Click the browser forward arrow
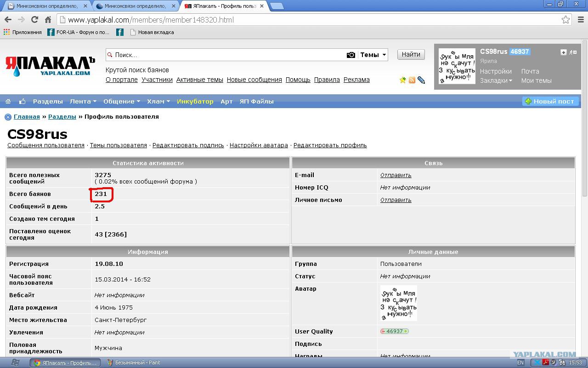 coord(21,20)
